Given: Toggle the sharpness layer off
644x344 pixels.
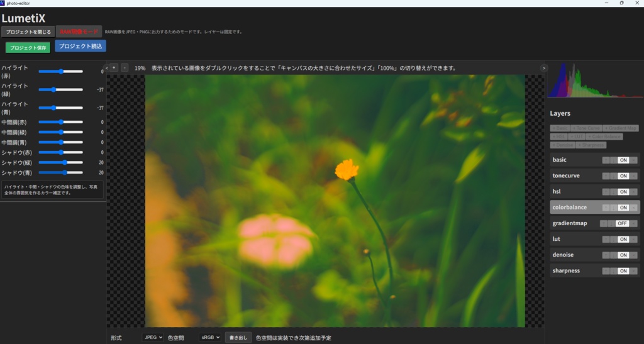Looking at the screenshot, I should pyautogui.click(x=623, y=271).
